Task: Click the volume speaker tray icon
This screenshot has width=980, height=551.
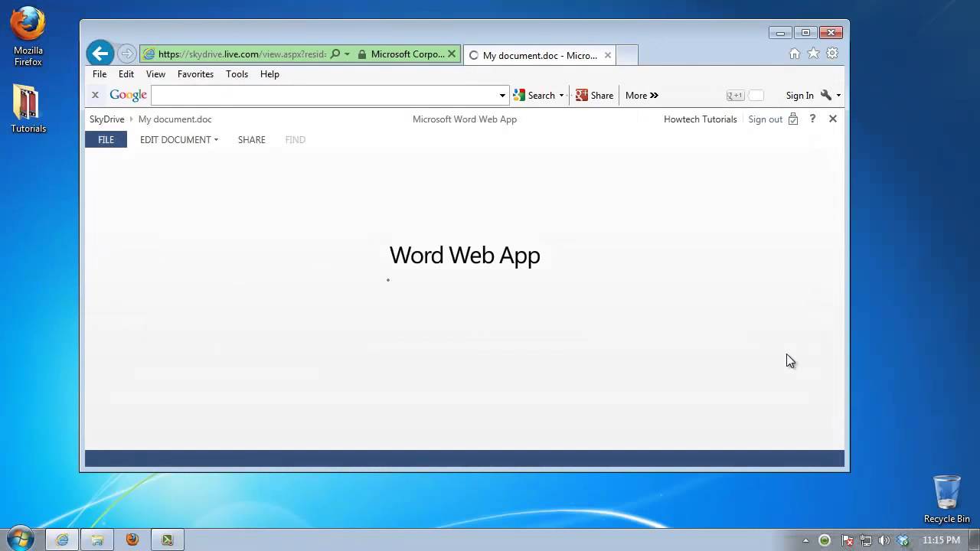Action: (x=884, y=540)
